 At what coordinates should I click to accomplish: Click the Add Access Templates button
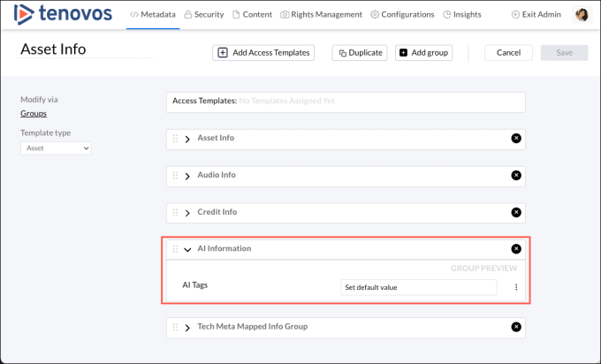click(x=263, y=53)
